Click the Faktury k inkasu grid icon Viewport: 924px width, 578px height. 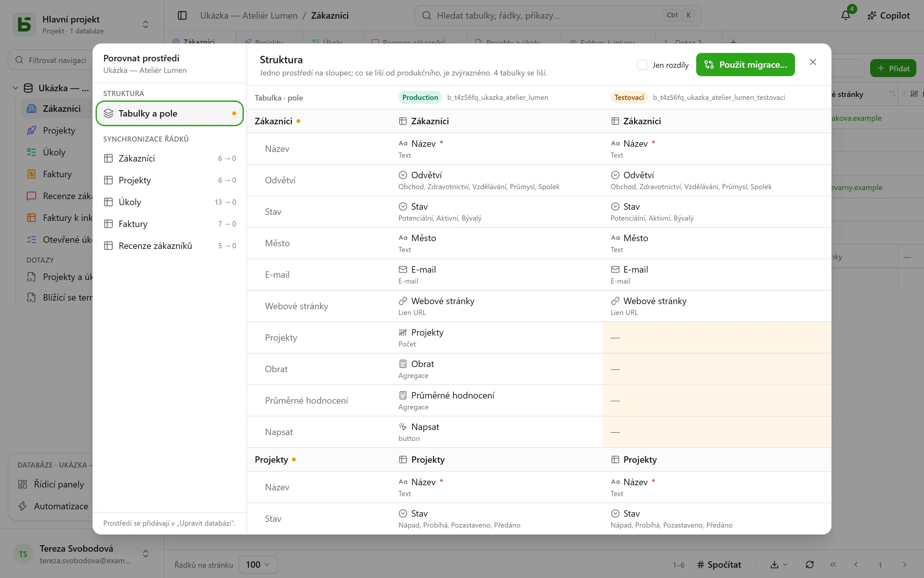pos(31,218)
